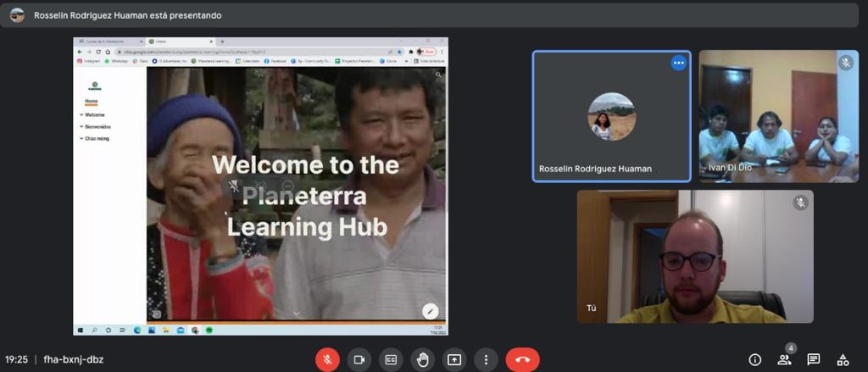
Task: Select Rosselin Rodriguez Huaman's avatar tile
Action: coord(612,116)
